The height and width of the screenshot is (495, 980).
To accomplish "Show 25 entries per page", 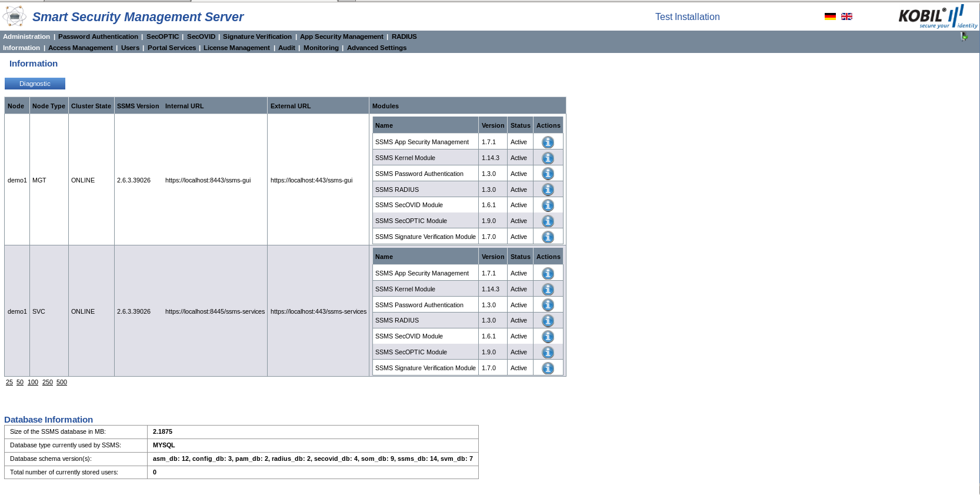I will click(9, 382).
